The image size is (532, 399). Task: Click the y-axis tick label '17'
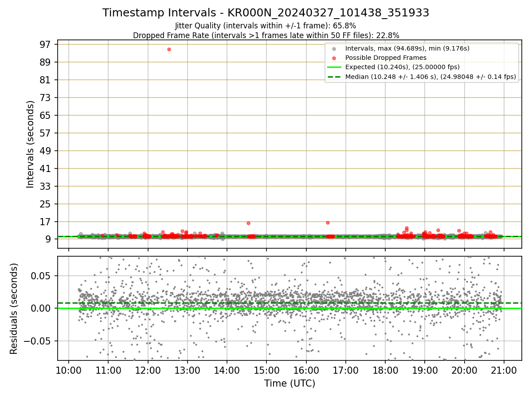tap(46, 222)
